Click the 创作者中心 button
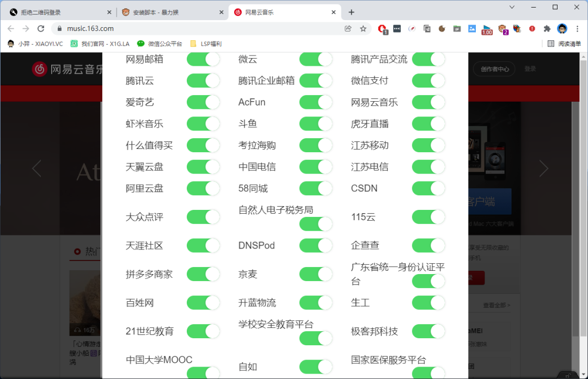Viewport: 588px width, 379px height. pos(494,69)
